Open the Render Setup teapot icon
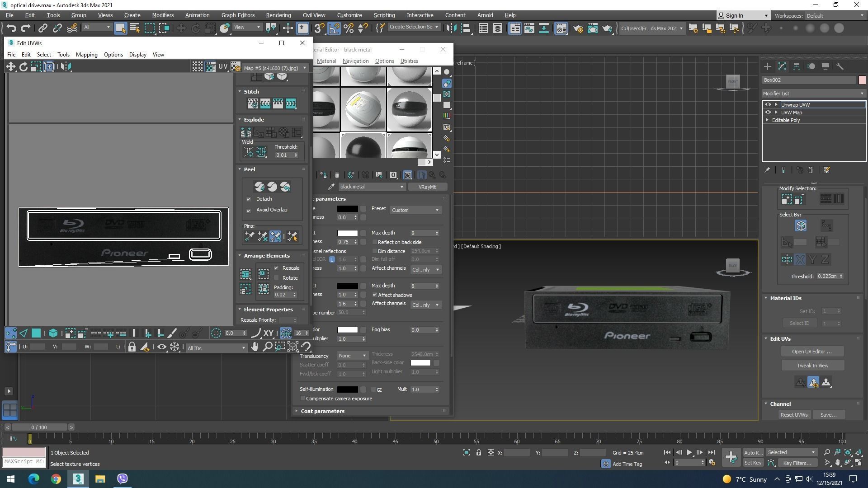The width and height of the screenshot is (868, 488). 578,28
